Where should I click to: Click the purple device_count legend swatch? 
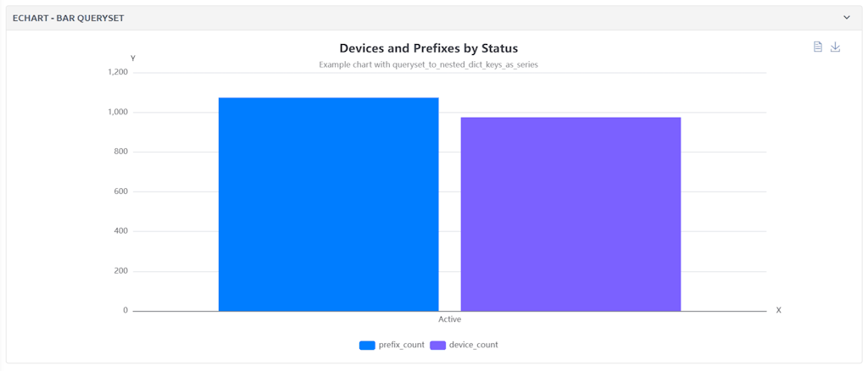point(437,346)
